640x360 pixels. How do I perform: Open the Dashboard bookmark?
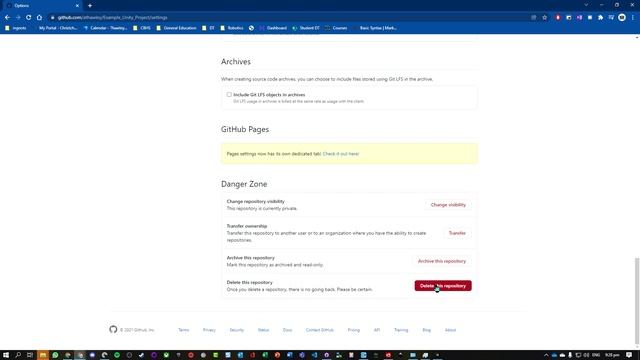coord(273,28)
